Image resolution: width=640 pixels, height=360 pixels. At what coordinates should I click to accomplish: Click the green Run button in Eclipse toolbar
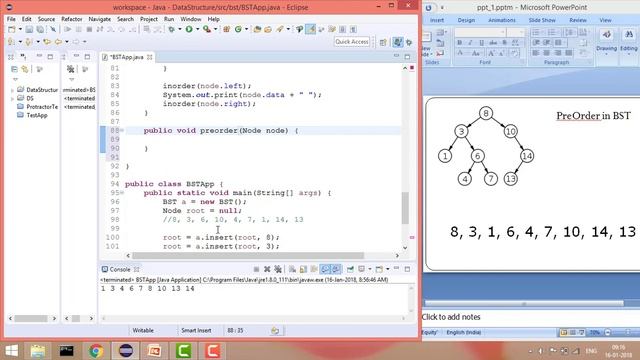(189, 29)
